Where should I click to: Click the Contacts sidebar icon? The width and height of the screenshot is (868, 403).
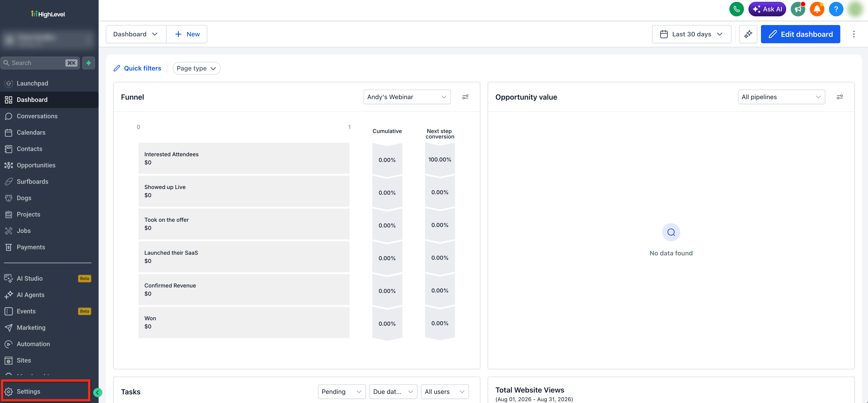tap(9, 149)
